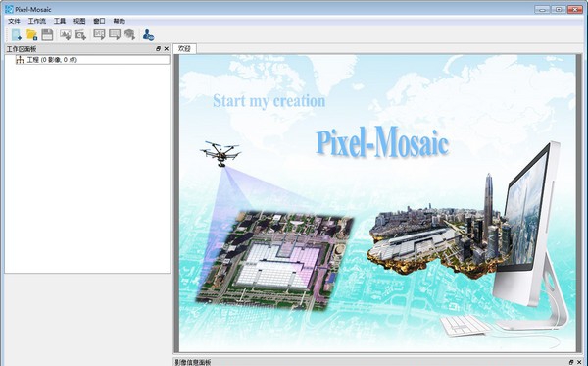Open the 窗口 menu
The height and width of the screenshot is (366, 588).
(x=99, y=21)
